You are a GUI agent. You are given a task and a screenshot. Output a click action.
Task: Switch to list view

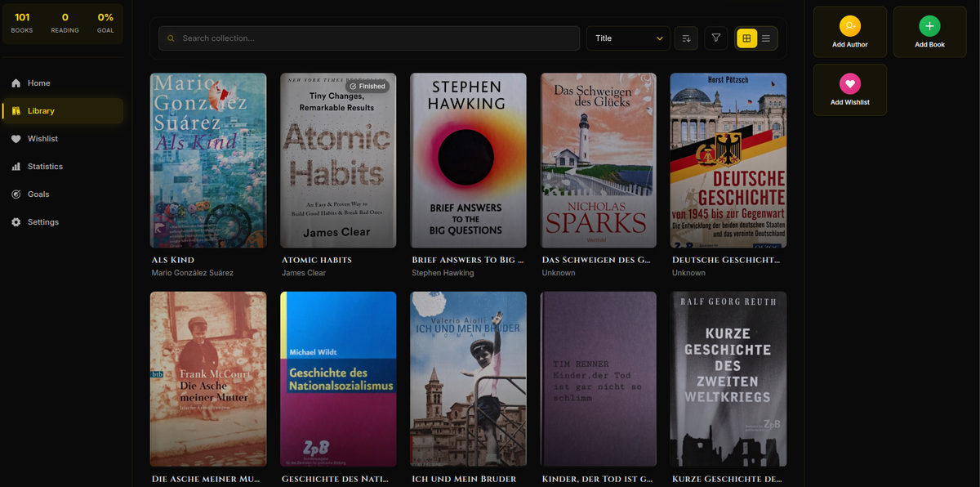[766, 38]
